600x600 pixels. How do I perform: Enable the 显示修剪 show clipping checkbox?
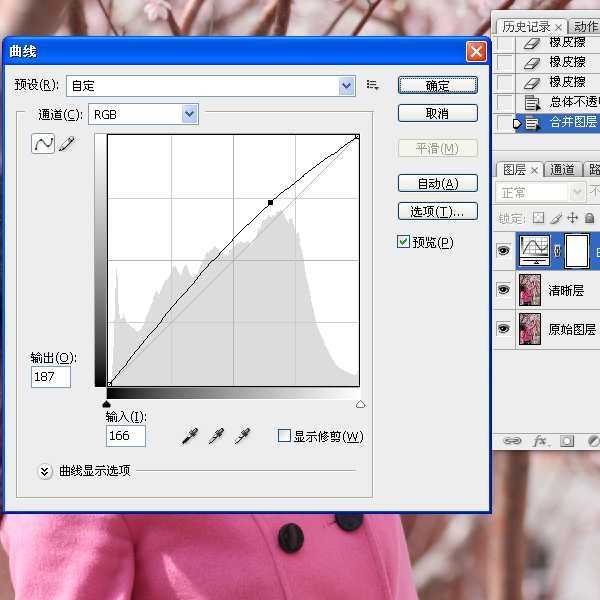point(284,436)
